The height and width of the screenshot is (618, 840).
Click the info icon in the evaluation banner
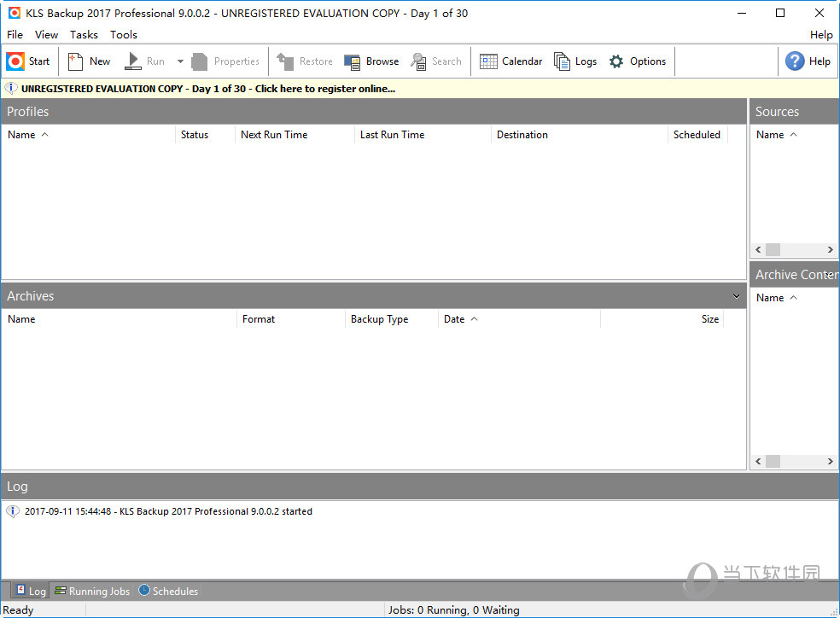click(11, 89)
